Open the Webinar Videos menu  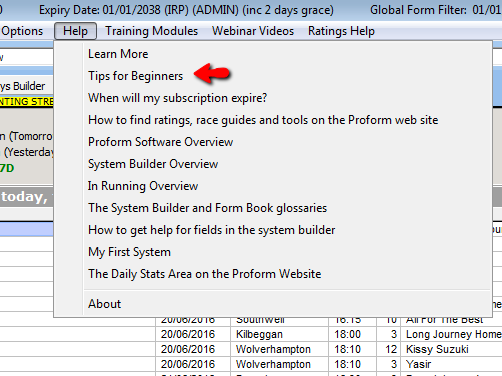pyautogui.click(x=253, y=31)
